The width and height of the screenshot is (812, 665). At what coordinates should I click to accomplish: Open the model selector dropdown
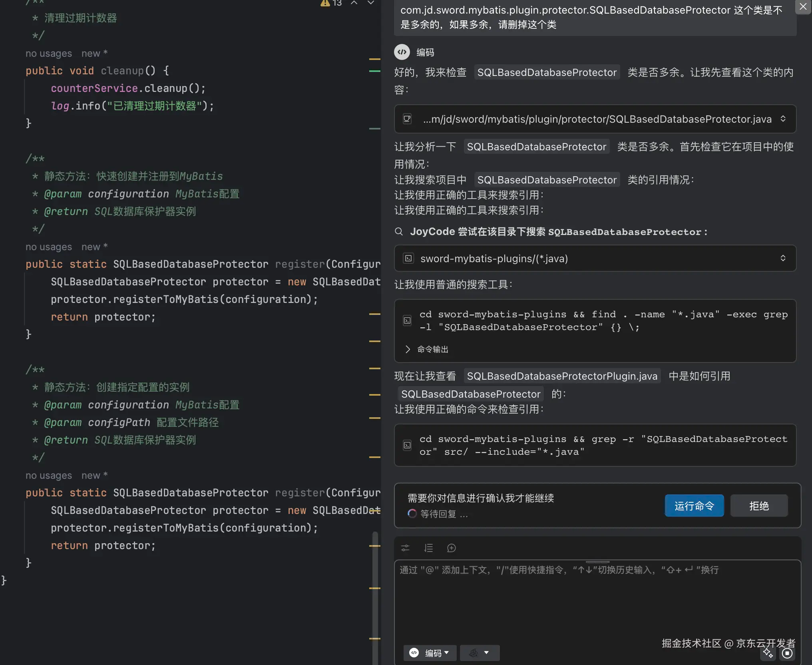tap(479, 653)
